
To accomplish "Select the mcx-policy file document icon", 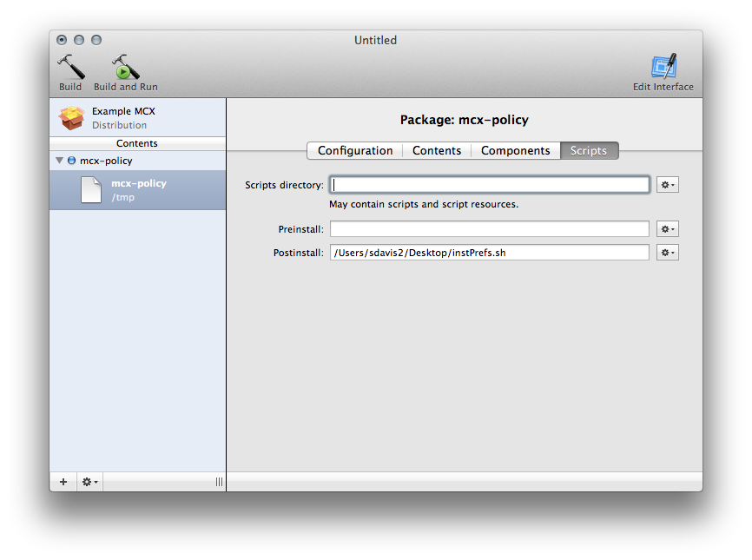I will [x=90, y=190].
